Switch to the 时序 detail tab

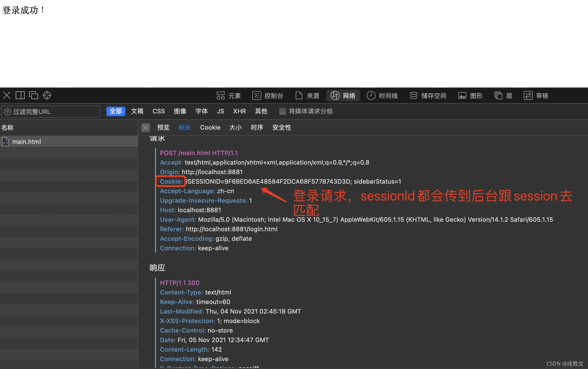pos(257,128)
